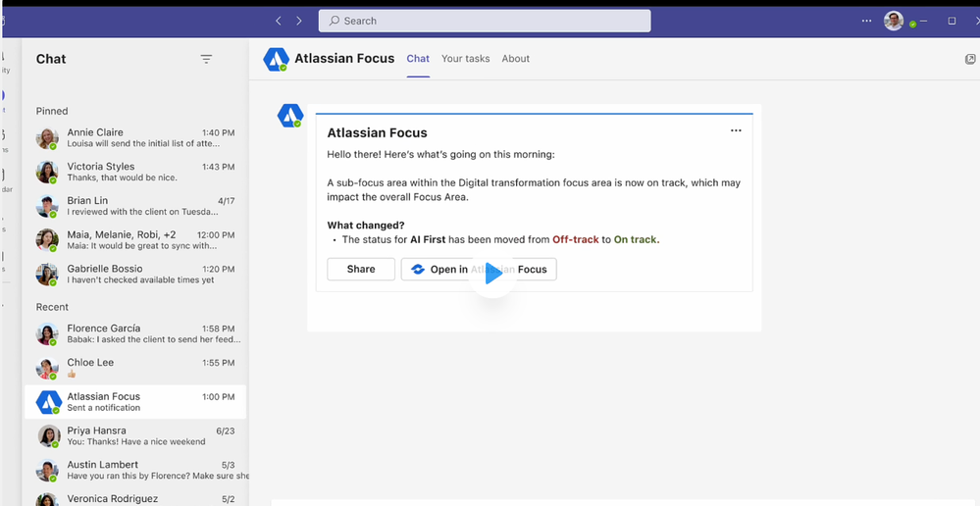This screenshot has height=506, width=980.
Task: Go back with the left arrow
Action: click(x=279, y=21)
